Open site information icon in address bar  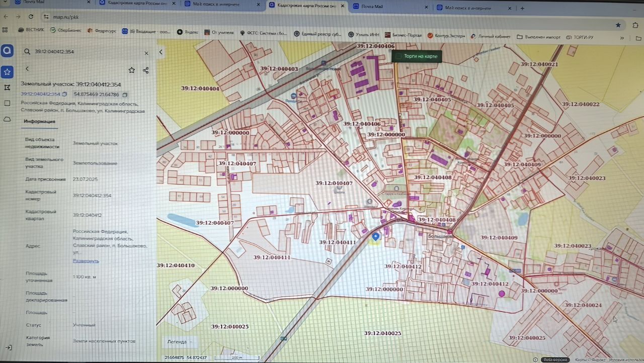(x=46, y=17)
